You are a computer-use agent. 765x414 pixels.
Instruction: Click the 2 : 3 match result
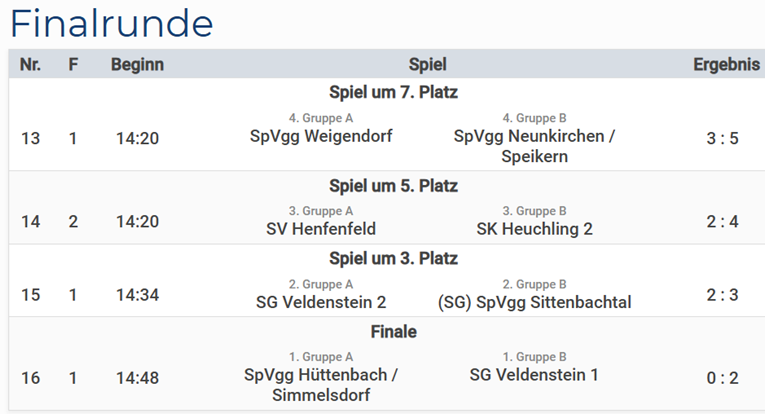point(722,295)
